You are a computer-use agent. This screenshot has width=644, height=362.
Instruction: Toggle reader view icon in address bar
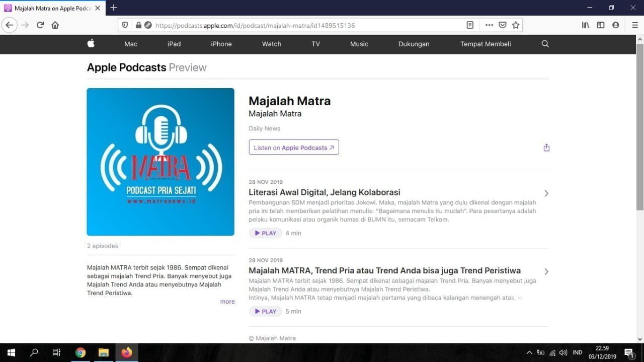[x=470, y=25]
